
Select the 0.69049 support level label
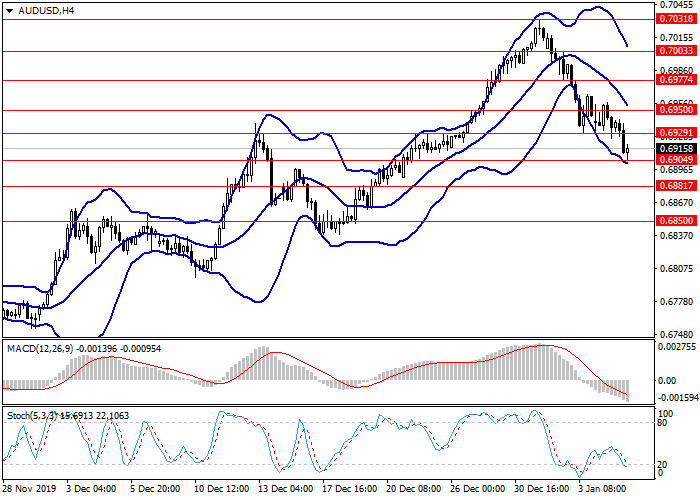tap(676, 160)
